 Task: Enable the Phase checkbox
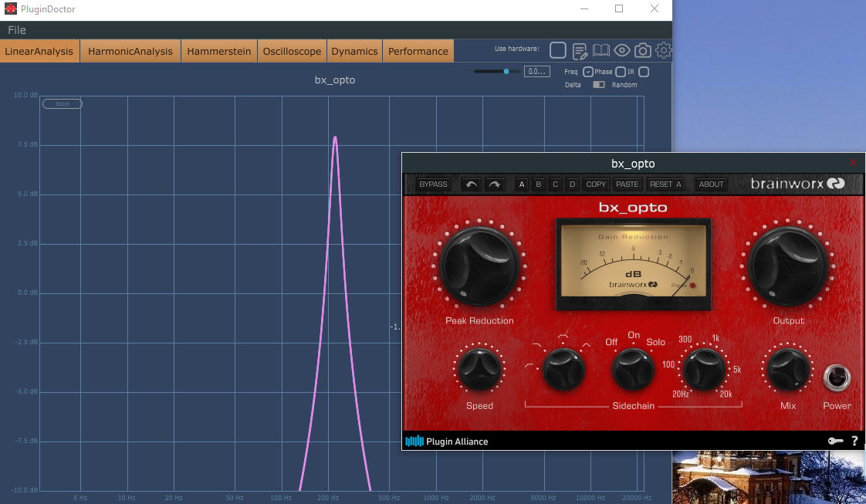click(621, 72)
